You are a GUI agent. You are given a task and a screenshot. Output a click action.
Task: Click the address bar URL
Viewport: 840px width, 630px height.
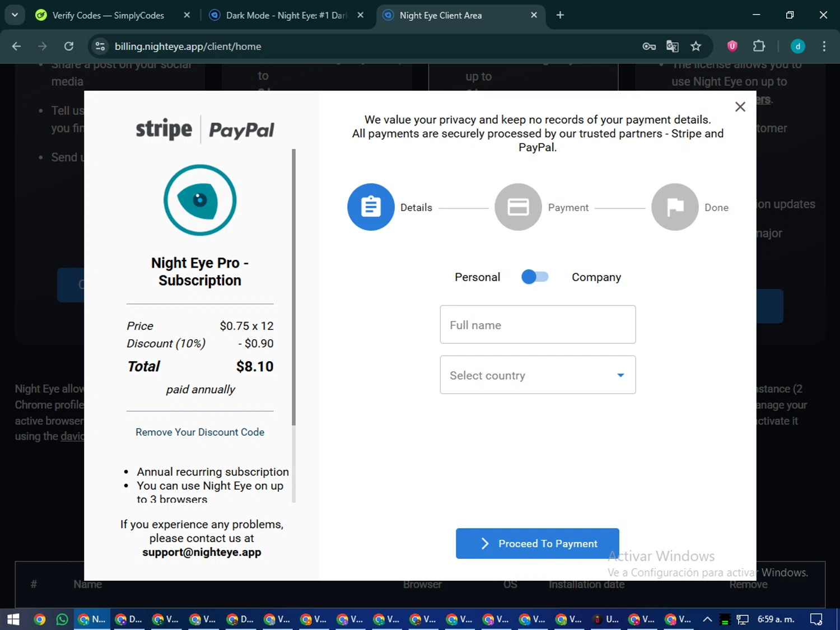(188, 46)
